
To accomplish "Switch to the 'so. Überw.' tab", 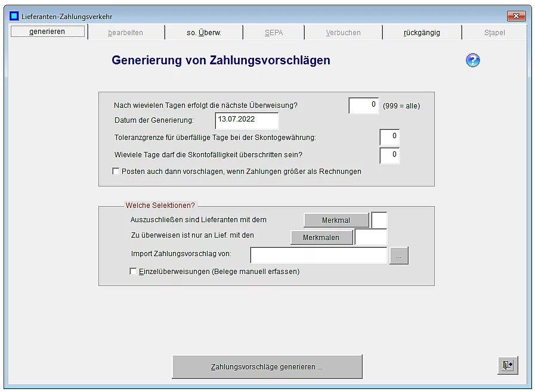I will tap(203, 33).
